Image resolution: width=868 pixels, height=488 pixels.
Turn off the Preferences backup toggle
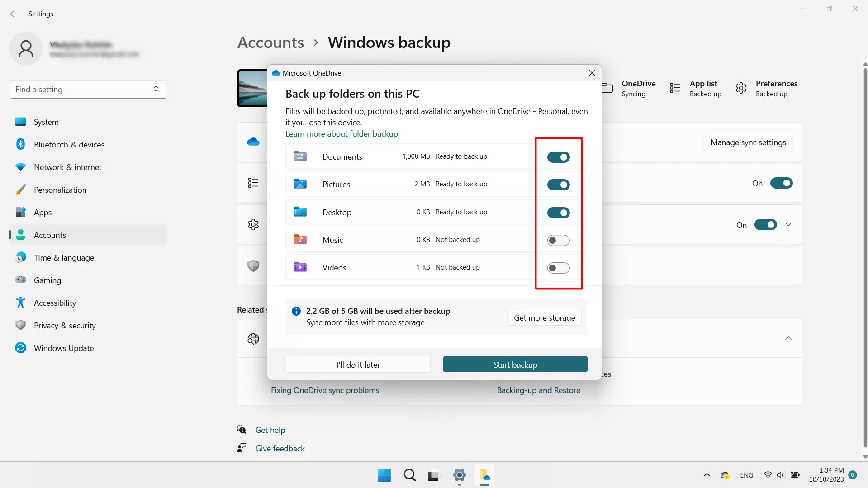point(765,225)
